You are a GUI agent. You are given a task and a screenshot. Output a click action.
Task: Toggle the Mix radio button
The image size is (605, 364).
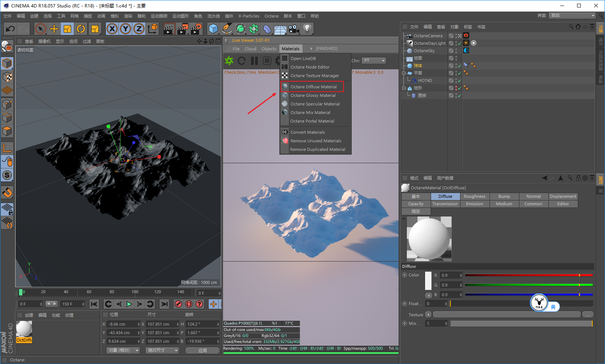pyautogui.click(x=405, y=323)
